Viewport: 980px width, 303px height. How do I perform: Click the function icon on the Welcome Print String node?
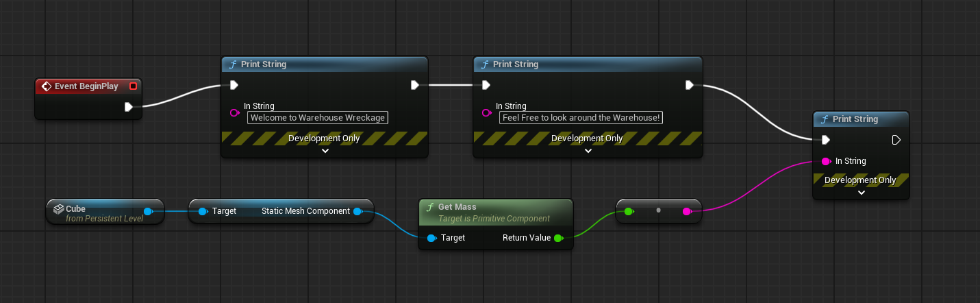click(233, 64)
